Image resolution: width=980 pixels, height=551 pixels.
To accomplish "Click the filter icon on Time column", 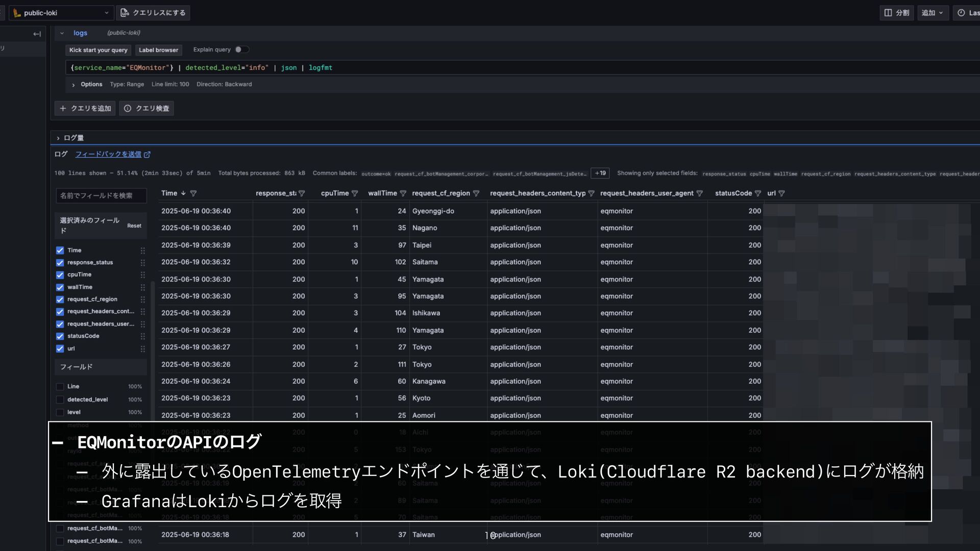I will 193,193.
